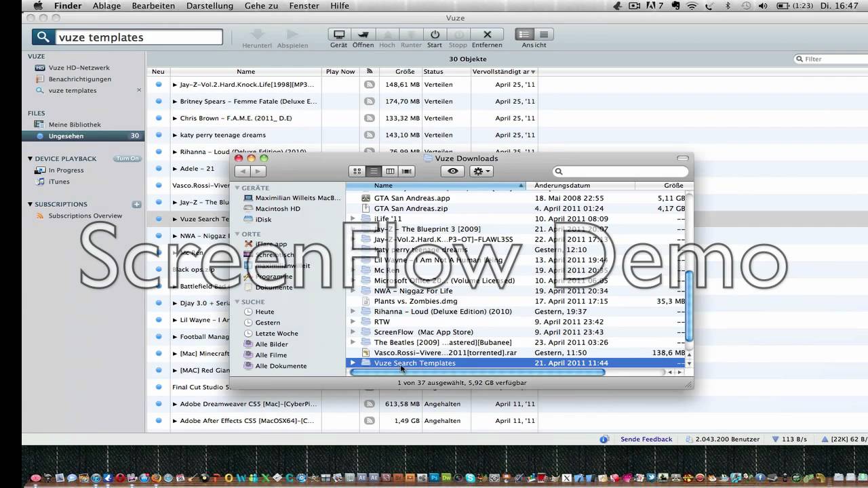Toggle the new dot for katy perry row
This screenshot has height=488, width=868.
point(159,135)
